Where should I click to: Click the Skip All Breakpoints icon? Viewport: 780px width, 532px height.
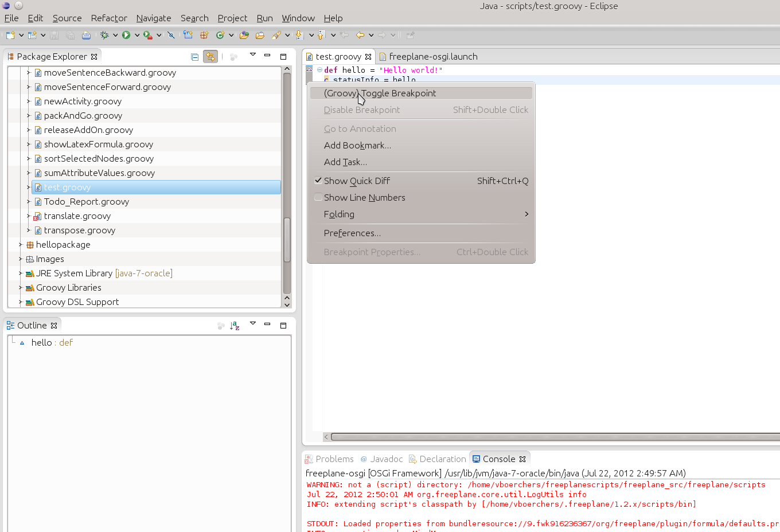[171, 35]
